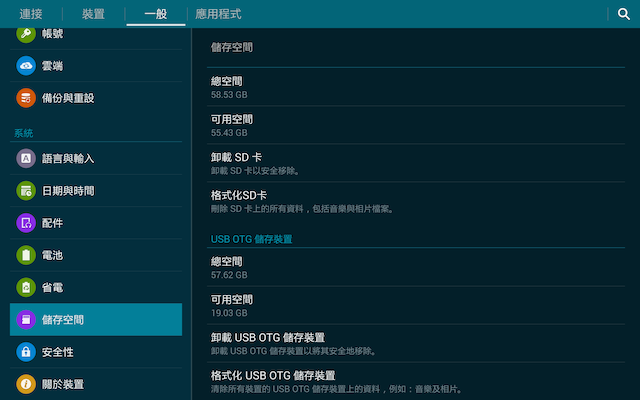640x400 pixels.
Task: Open 電池 settings label
Action: point(53,255)
